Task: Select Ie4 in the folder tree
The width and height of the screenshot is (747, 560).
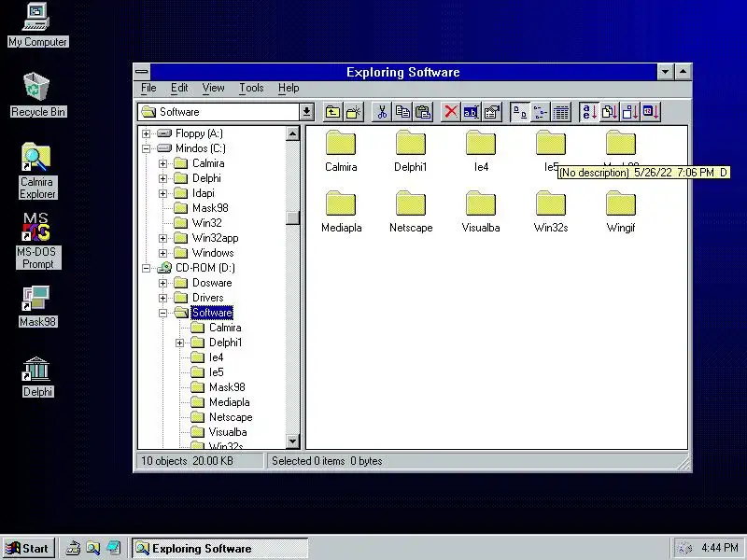Action: coord(216,357)
